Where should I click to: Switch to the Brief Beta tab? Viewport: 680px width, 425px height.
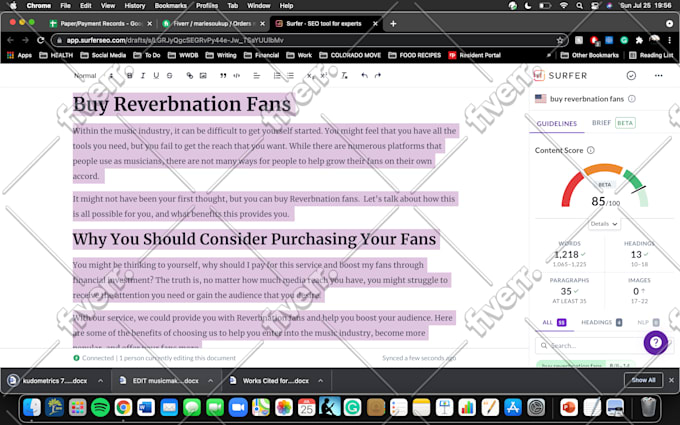click(614, 123)
